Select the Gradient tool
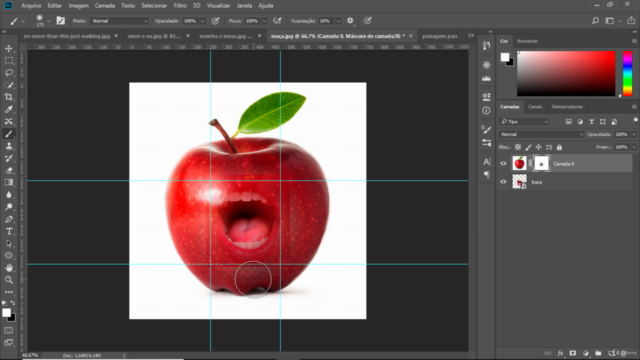The height and width of the screenshot is (360, 640). coord(9,182)
